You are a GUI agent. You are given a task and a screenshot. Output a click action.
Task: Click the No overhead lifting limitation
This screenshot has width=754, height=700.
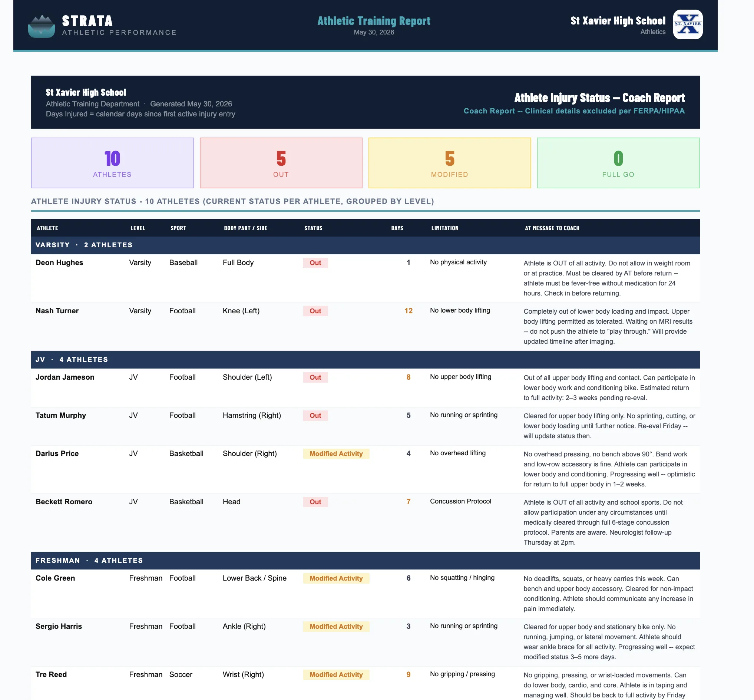[457, 453]
